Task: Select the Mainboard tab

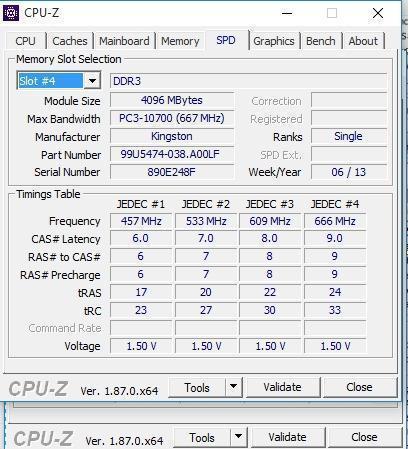Action: tap(124, 41)
